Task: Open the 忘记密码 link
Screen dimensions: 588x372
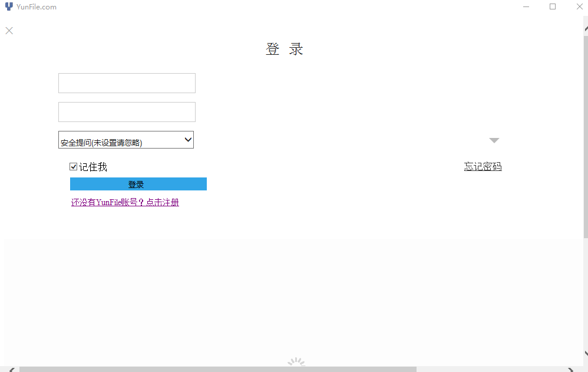Action: pyautogui.click(x=483, y=166)
